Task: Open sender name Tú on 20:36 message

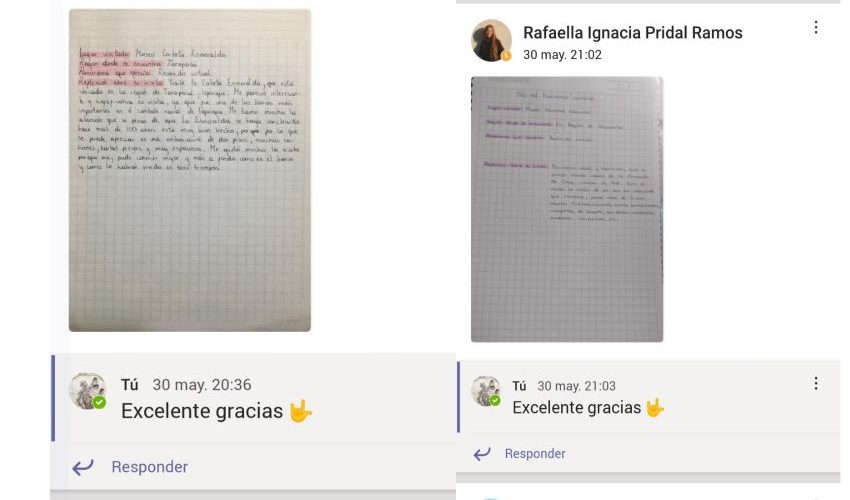Action: point(130,384)
